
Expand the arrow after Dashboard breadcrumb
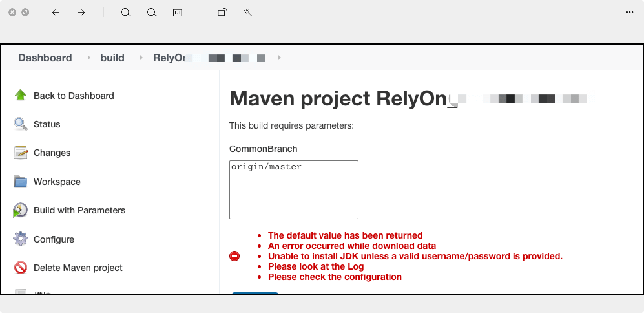pos(88,58)
